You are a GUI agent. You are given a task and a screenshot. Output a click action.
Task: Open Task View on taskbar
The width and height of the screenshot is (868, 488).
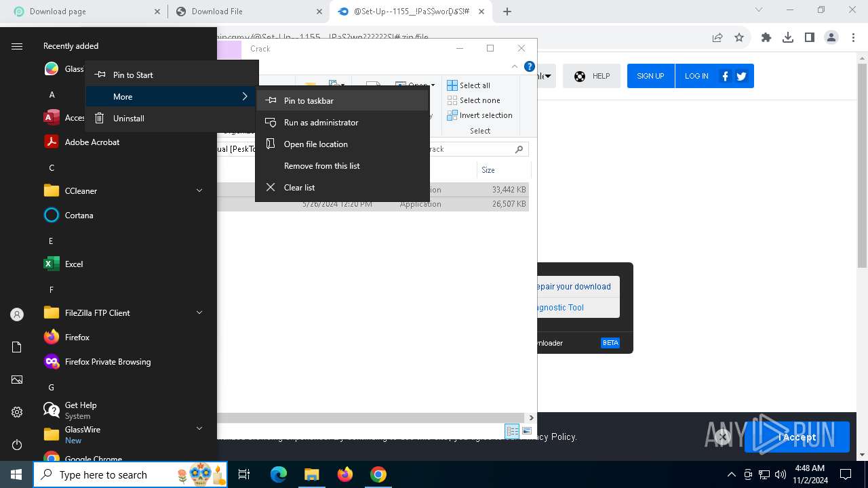244,474
